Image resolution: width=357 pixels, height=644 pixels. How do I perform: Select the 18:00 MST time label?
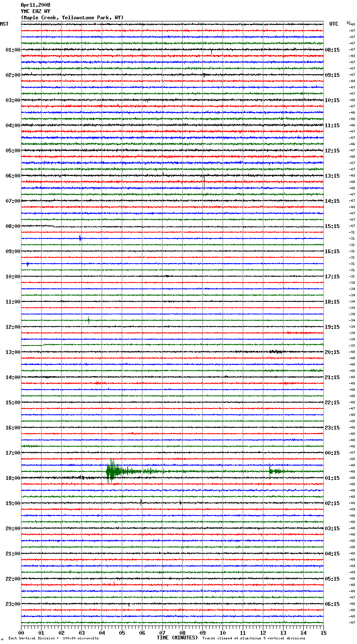click(13, 478)
